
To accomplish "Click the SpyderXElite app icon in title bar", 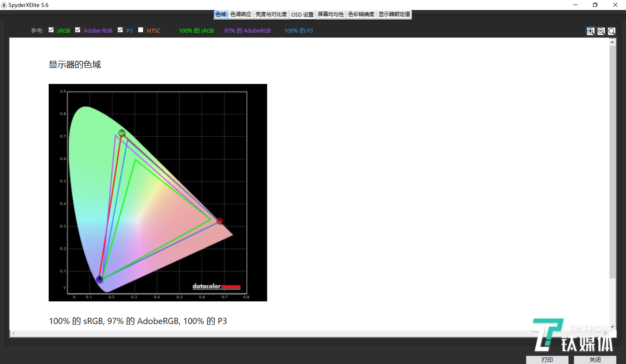I will point(4,5).
